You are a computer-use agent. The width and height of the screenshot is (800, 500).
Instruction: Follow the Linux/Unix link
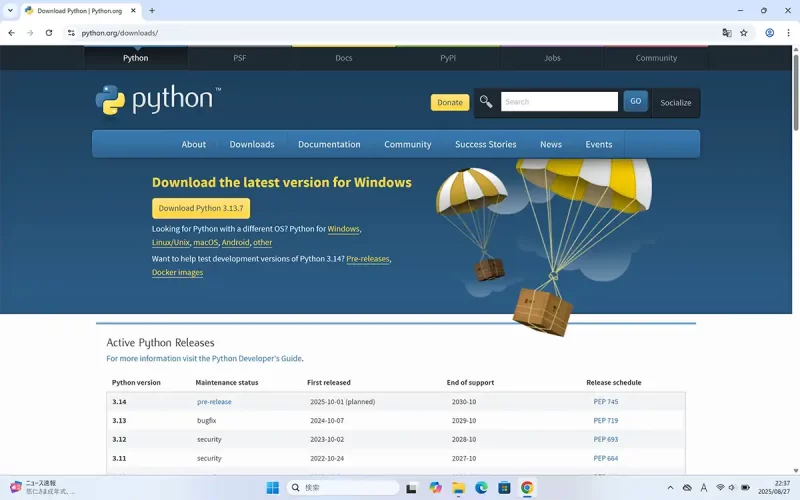tap(170, 242)
